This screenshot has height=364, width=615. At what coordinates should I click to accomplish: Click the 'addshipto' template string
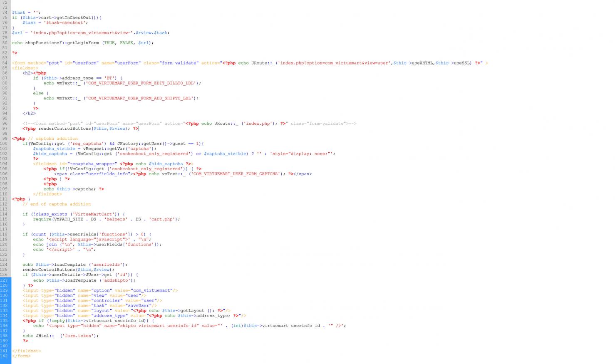115,280
